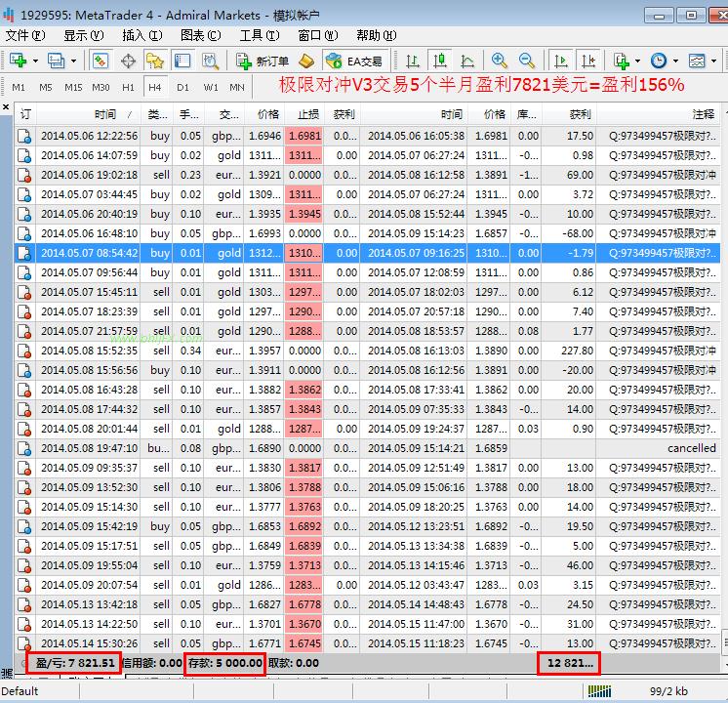Click order icon of cancelled 2014.05.08 19:47:10 row

coord(24,448)
